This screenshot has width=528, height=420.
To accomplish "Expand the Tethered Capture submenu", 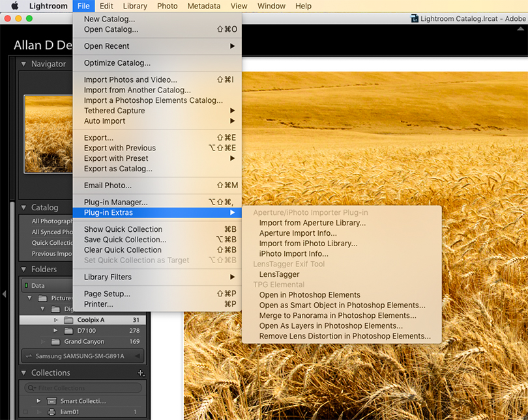I will (157, 111).
